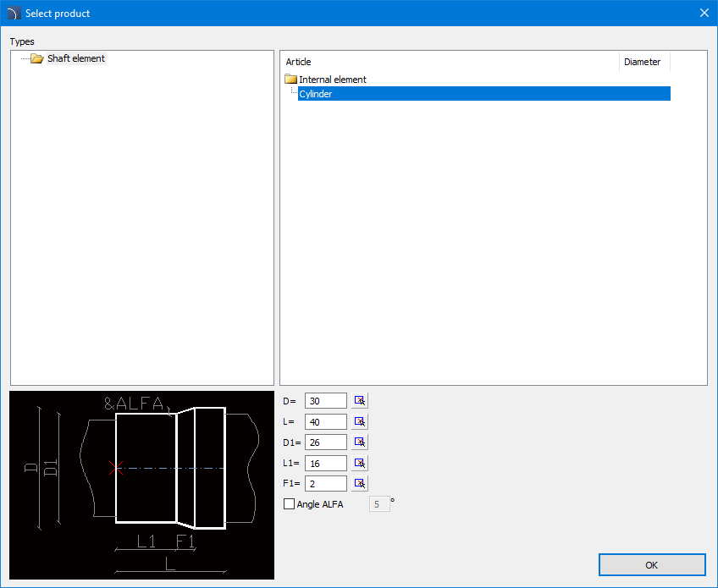Select the Internal element folder
This screenshot has width=718, height=588.
pyautogui.click(x=332, y=80)
